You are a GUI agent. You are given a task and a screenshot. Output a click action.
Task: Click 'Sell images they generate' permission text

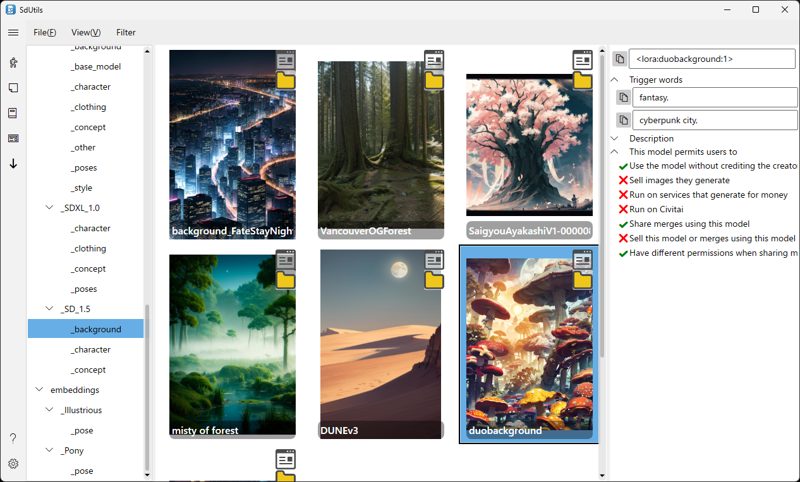click(x=679, y=180)
